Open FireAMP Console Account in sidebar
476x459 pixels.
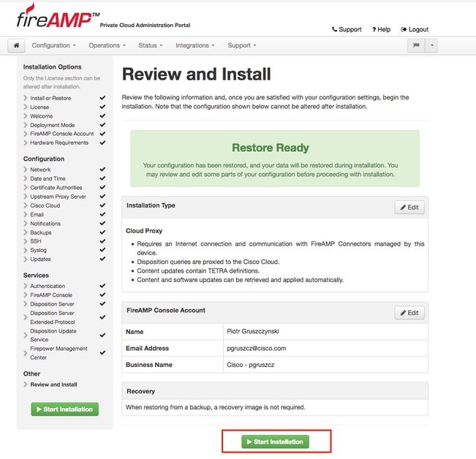click(x=62, y=134)
